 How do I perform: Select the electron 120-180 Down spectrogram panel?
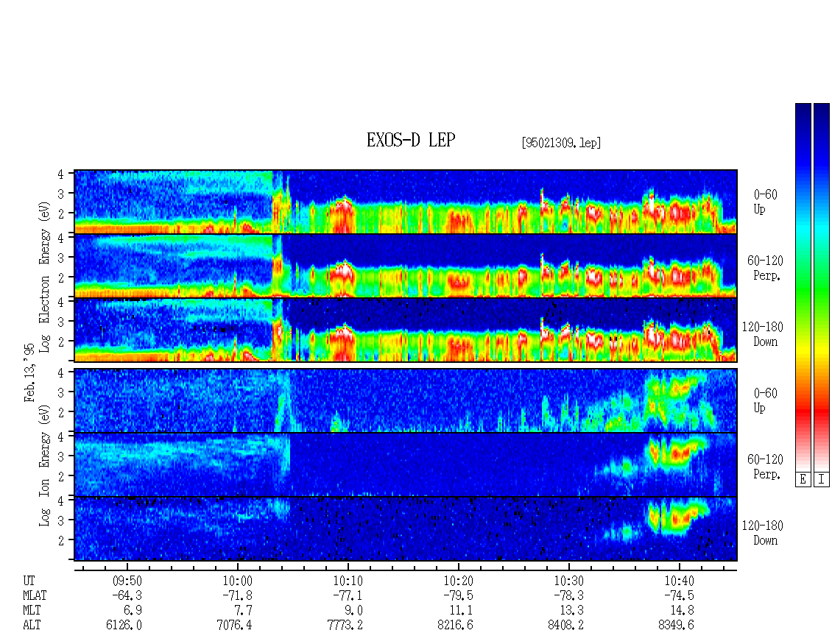pos(406,330)
